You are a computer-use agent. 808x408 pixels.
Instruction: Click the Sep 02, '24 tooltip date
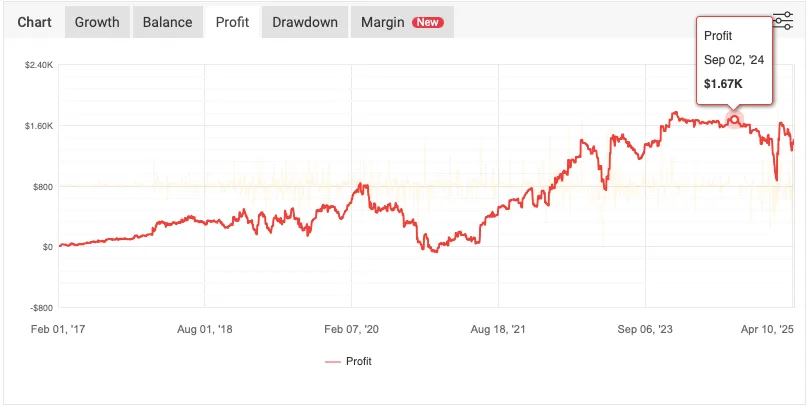[735, 60]
